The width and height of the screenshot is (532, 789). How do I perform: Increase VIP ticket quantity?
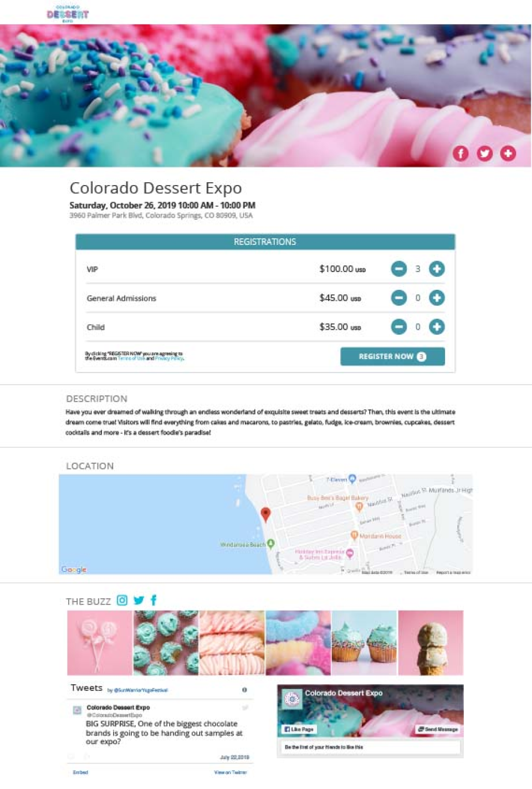click(x=437, y=269)
